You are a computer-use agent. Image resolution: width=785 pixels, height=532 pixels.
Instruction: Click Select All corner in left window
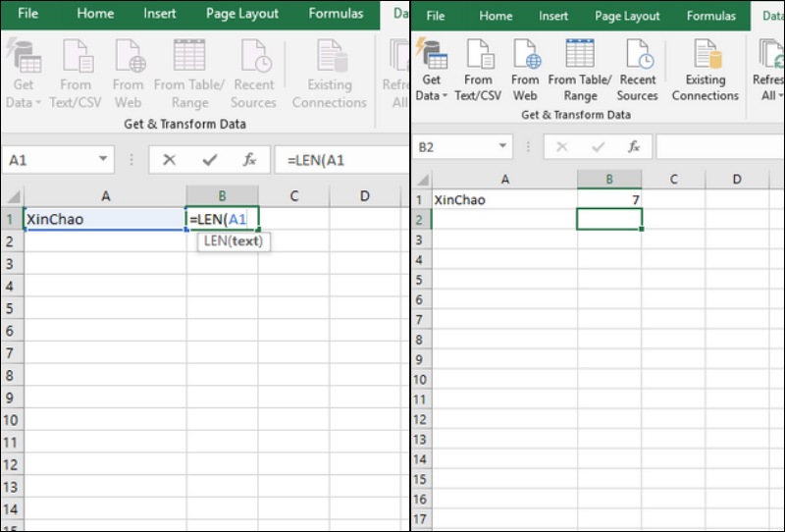(13, 196)
